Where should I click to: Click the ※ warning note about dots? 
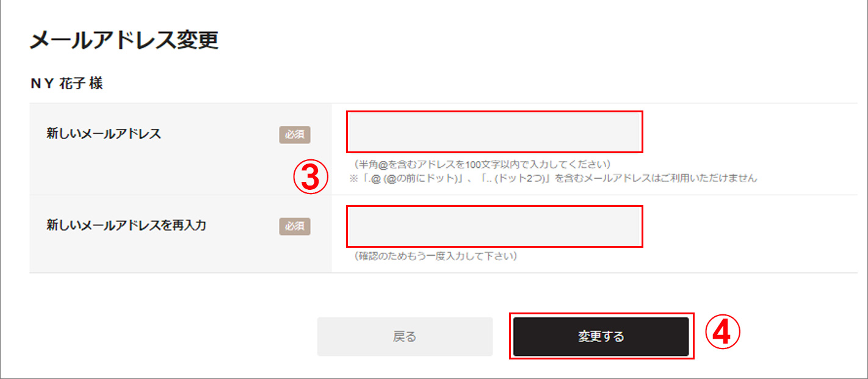coord(553,178)
